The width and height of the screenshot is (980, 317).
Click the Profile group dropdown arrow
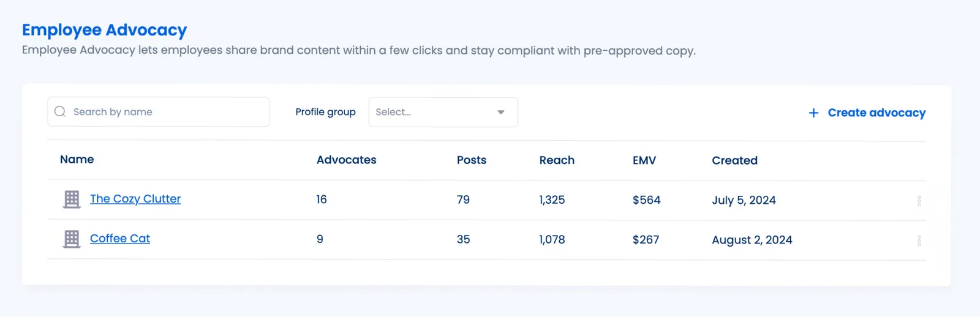501,112
